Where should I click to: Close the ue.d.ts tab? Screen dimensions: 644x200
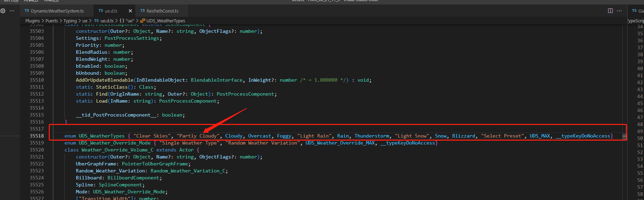130,11
